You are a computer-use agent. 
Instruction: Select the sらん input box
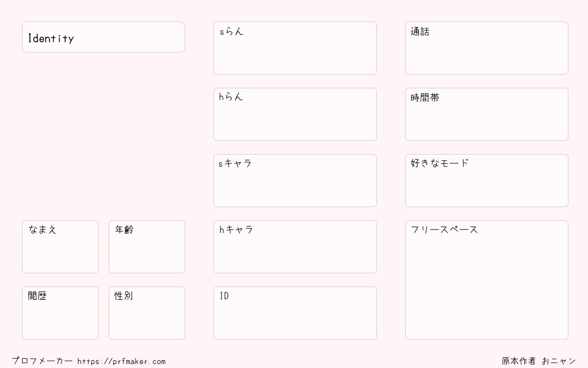tap(295, 48)
